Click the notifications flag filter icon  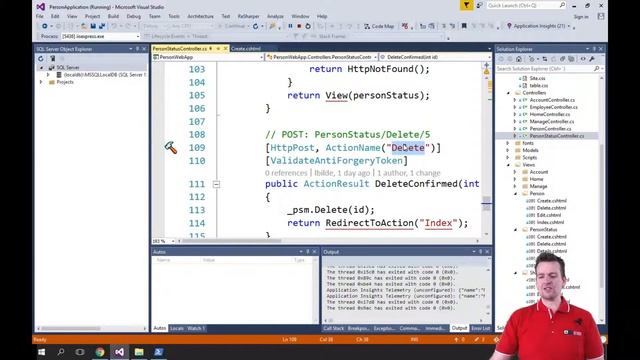point(466,5)
